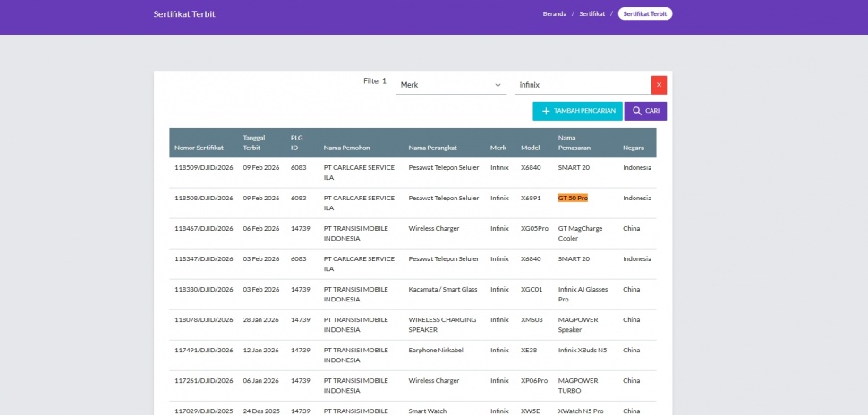The width and height of the screenshot is (868, 415).
Task: Go to Beranda in breadcrumb
Action: (x=554, y=14)
